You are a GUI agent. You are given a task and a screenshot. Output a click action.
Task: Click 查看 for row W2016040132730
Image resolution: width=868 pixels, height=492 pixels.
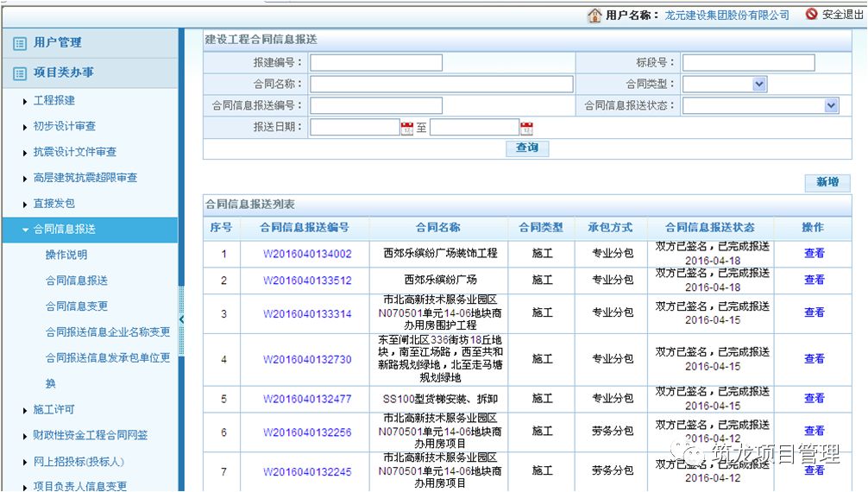pos(814,359)
